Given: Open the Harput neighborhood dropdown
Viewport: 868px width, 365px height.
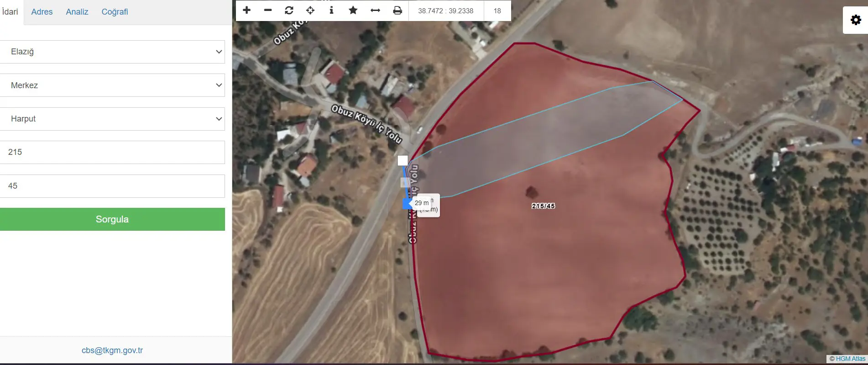Looking at the screenshot, I should 112,119.
